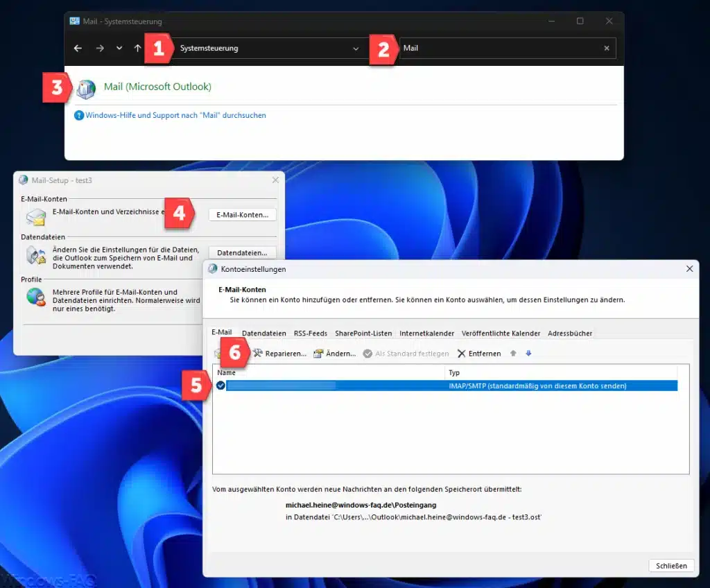Click the Datendateien files icon
This screenshot has width=710, height=588.
pos(36,255)
